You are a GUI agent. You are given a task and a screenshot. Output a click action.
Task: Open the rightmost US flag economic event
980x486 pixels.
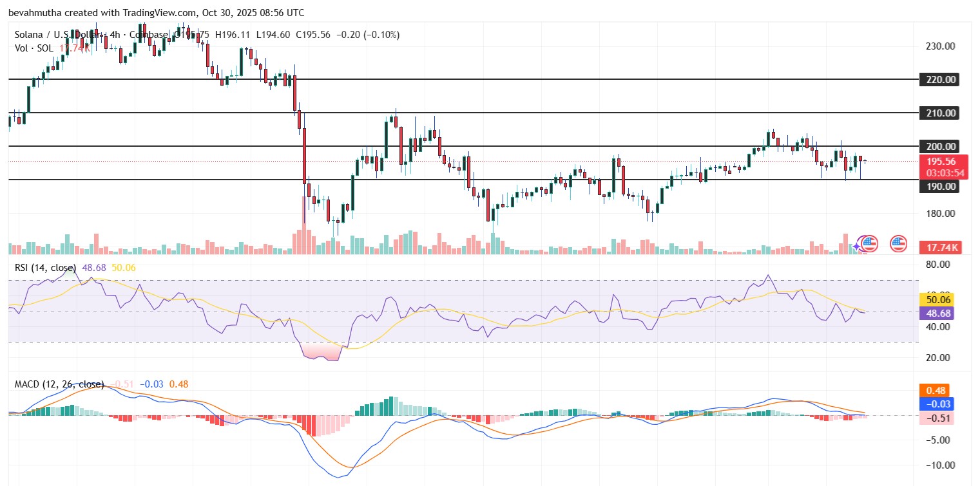pyautogui.click(x=898, y=244)
